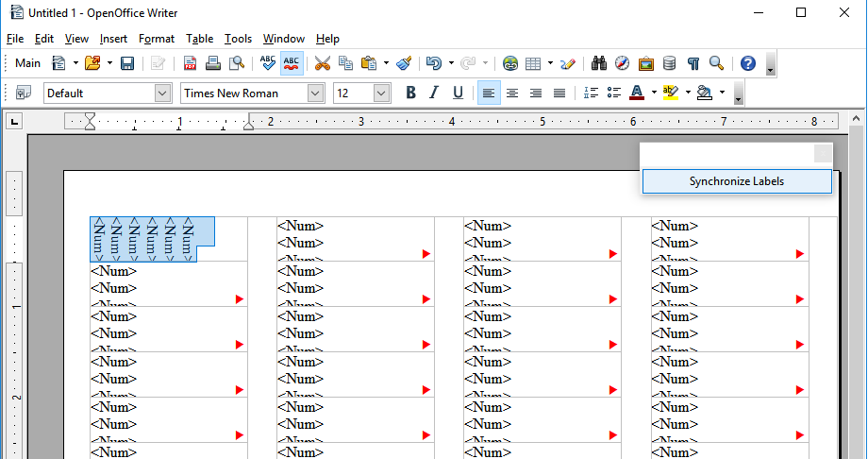
Task: Open Times New Roman font dropdown
Action: pos(315,93)
